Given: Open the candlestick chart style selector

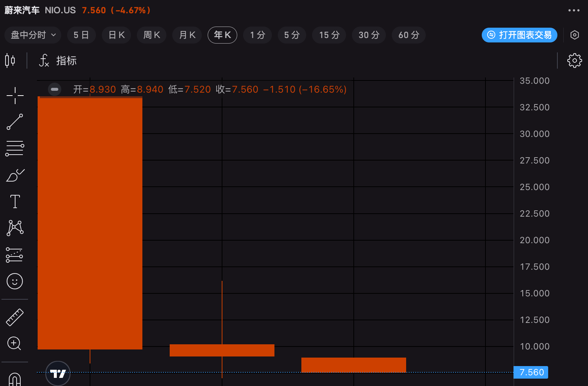Looking at the screenshot, I should tap(10, 60).
